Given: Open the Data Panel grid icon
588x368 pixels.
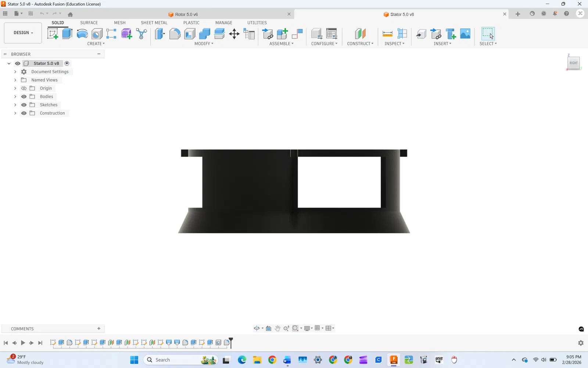Looking at the screenshot, I should [5, 14].
